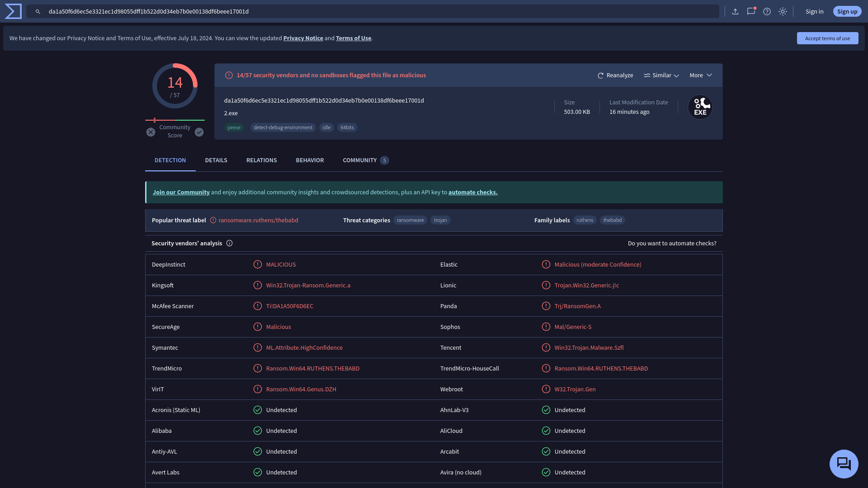Open the VirusTotal home logo
Image resolution: width=868 pixels, height=488 pixels.
[x=13, y=11]
